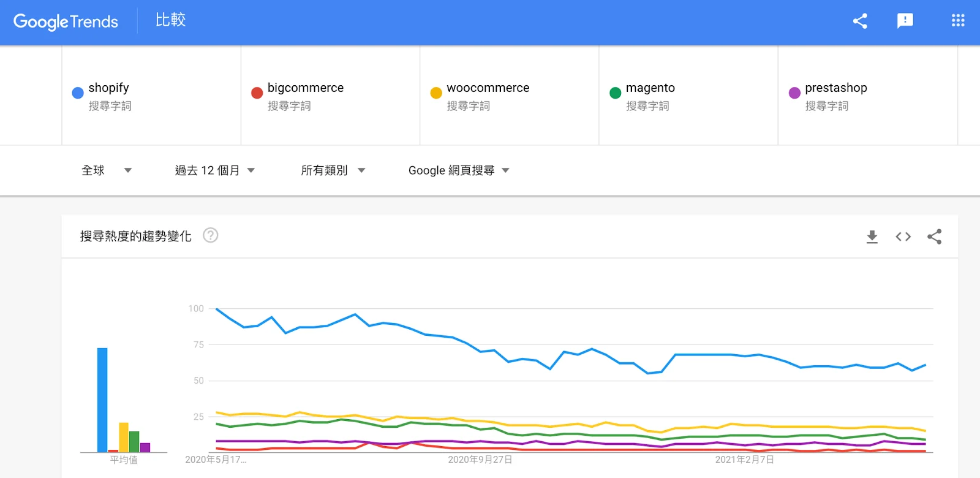Click the purple dot marker for prestashop
The width and height of the screenshot is (980, 478).
tap(794, 93)
